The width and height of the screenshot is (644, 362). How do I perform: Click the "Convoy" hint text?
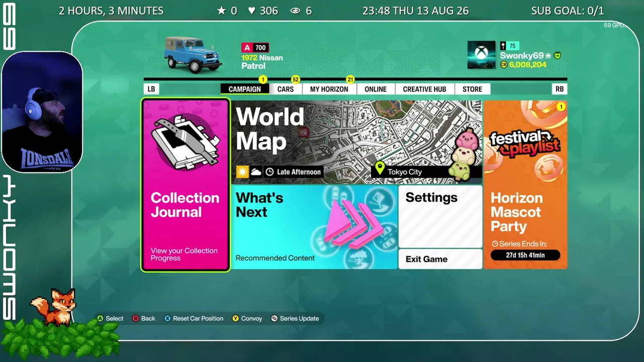pyautogui.click(x=252, y=318)
